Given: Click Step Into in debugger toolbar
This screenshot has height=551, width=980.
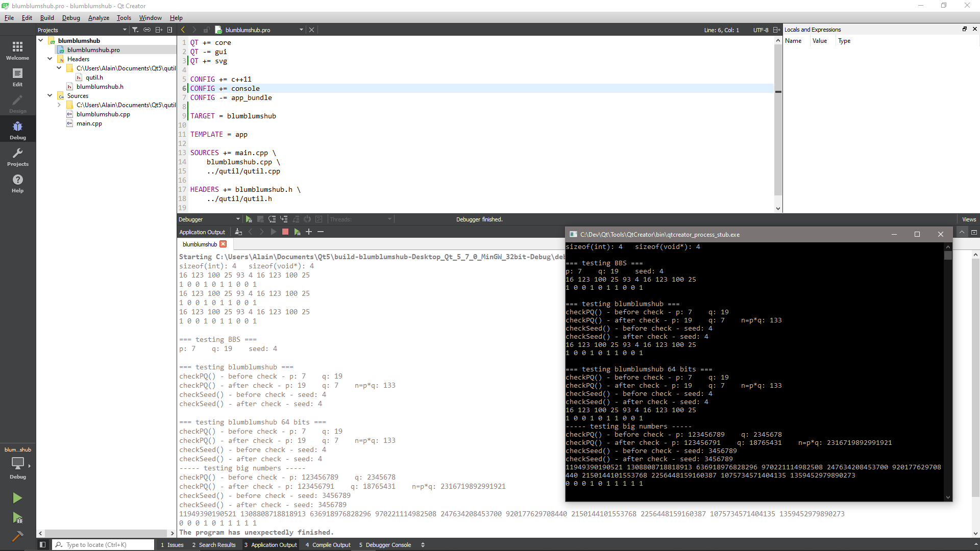Looking at the screenshot, I should (284, 219).
